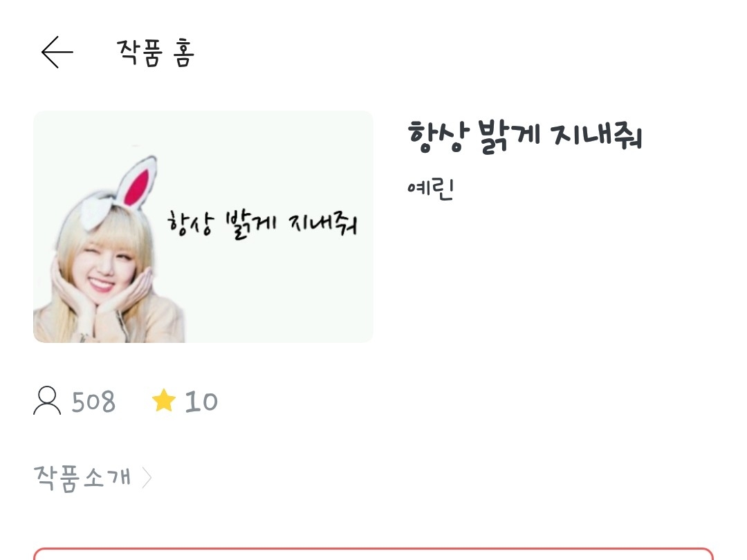Expand 작품소개 with the chevron arrow
This screenshot has width=747, height=560.
(147, 478)
